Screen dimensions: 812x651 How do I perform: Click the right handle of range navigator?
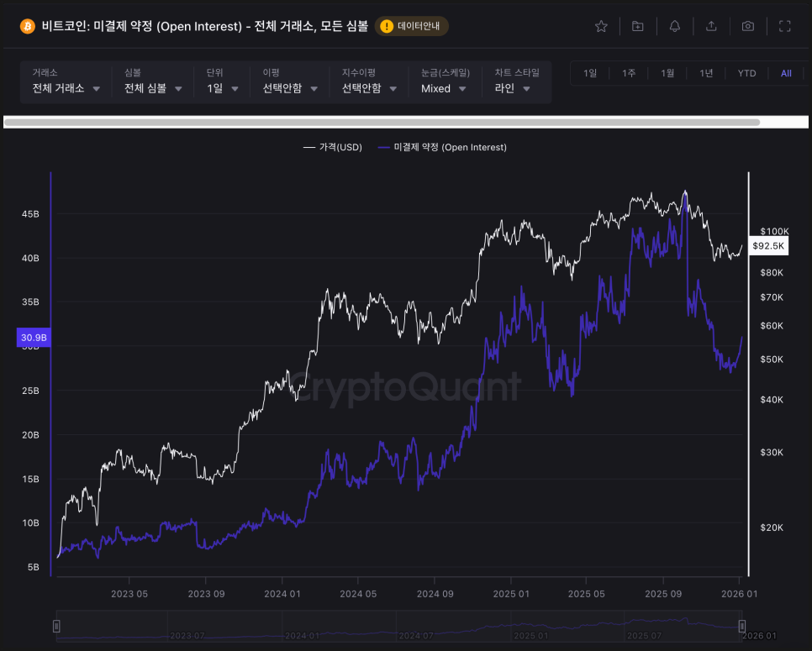[741, 626]
